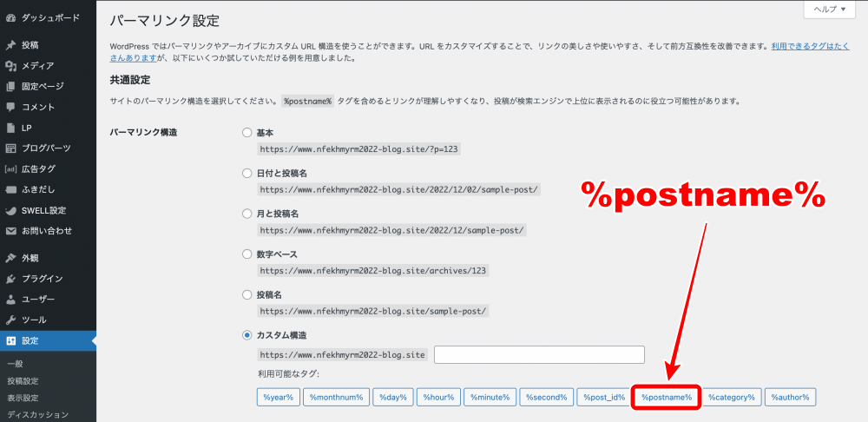Viewport: 868px width, 422px height.
Task: Insert the %monthnum% tag button
Action: (x=336, y=397)
